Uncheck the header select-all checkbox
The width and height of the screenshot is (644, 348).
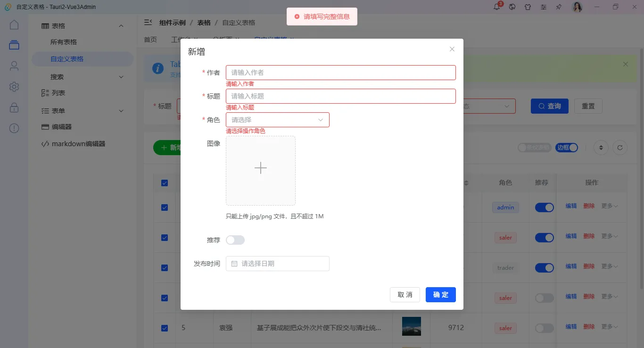(x=164, y=182)
